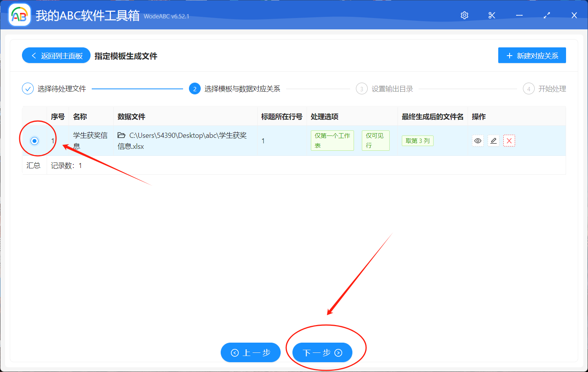Return to main panel via 返回到主面板

point(56,55)
